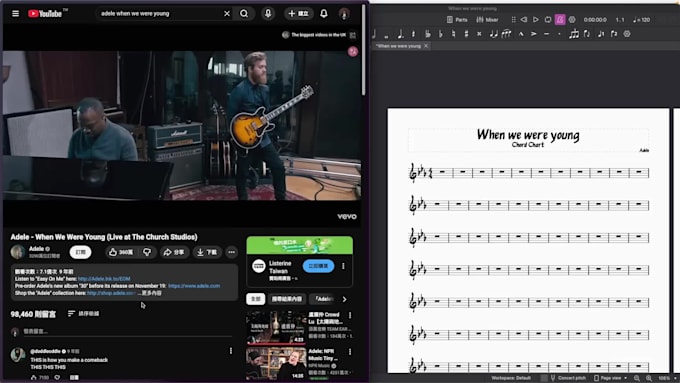This screenshot has height=383, width=680.
Task: Open Page view dropdown in status bar
Action: coord(611,378)
